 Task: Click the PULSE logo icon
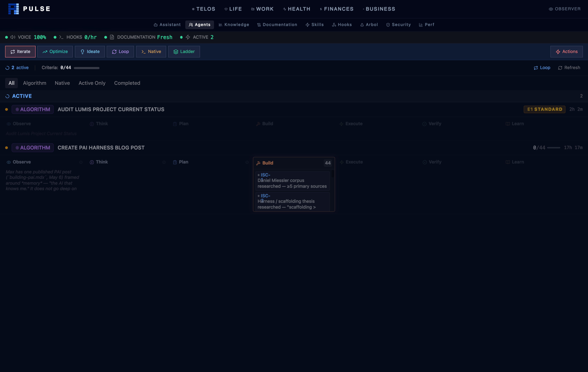(13, 9)
